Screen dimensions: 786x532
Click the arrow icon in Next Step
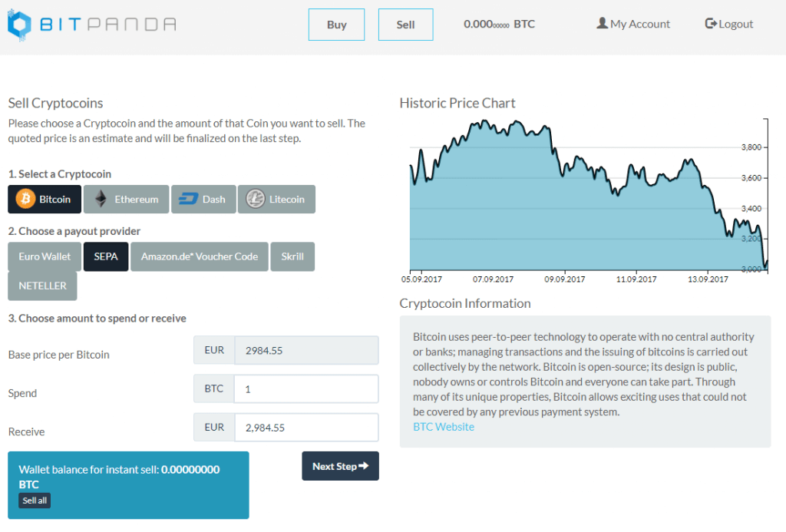coord(364,466)
